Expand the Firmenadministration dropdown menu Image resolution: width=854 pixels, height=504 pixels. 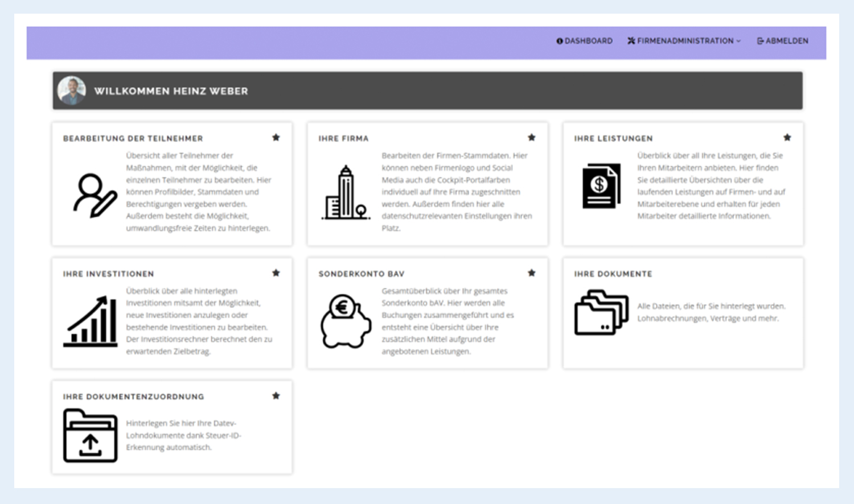[x=684, y=41]
